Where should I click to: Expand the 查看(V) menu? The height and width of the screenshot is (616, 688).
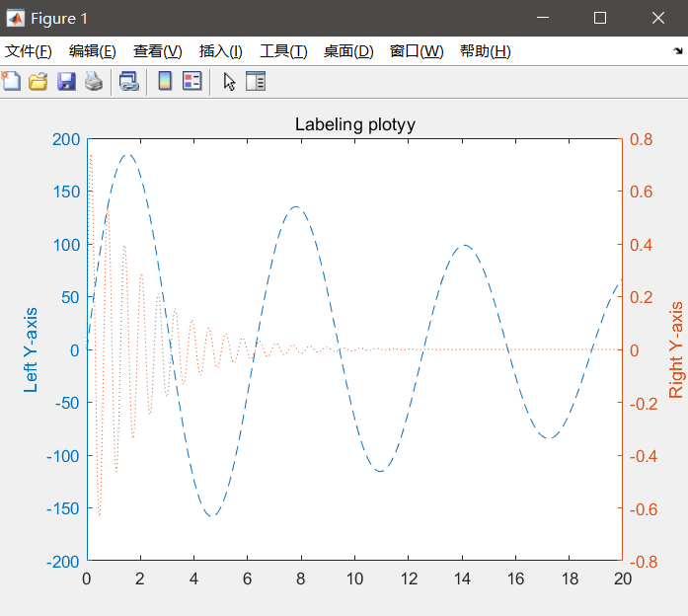(x=158, y=51)
